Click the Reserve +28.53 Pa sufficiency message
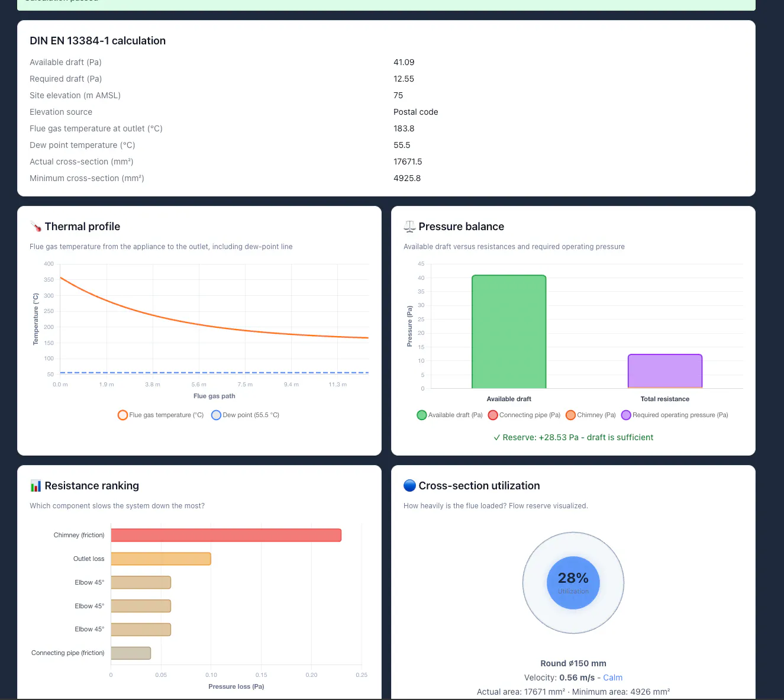The width and height of the screenshot is (784, 700). tap(573, 437)
